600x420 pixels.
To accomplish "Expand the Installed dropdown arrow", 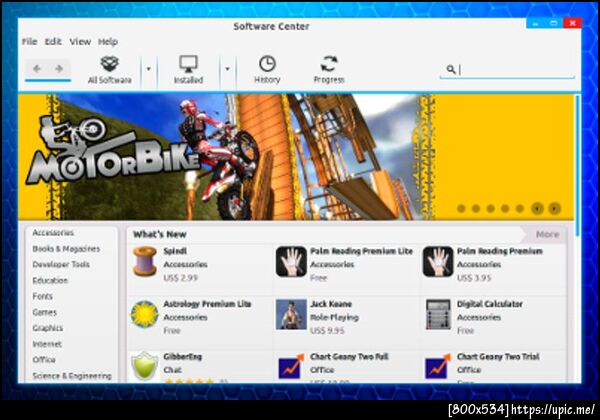I will [227, 69].
